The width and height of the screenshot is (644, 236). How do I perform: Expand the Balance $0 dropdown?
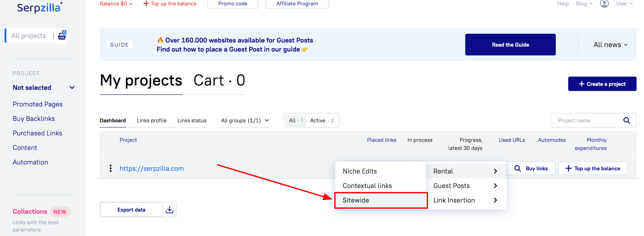(x=116, y=3)
